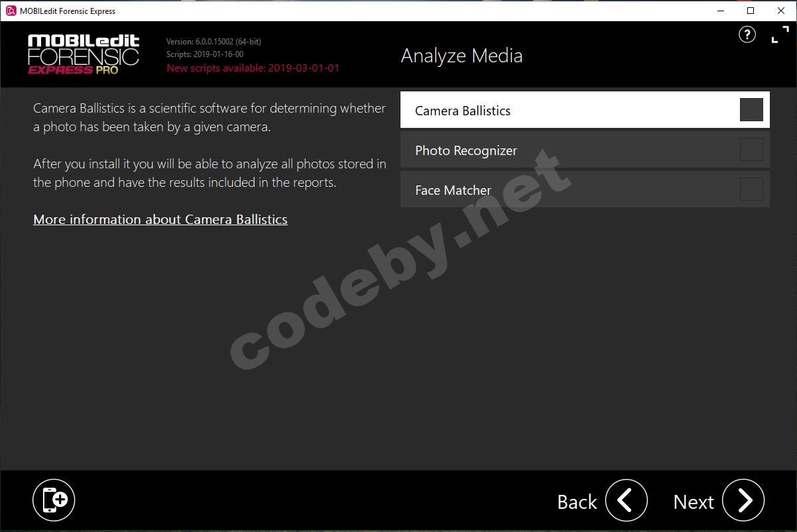Click the MOBILedit app icon in title bar
This screenshot has width=797, height=532.
[11, 11]
